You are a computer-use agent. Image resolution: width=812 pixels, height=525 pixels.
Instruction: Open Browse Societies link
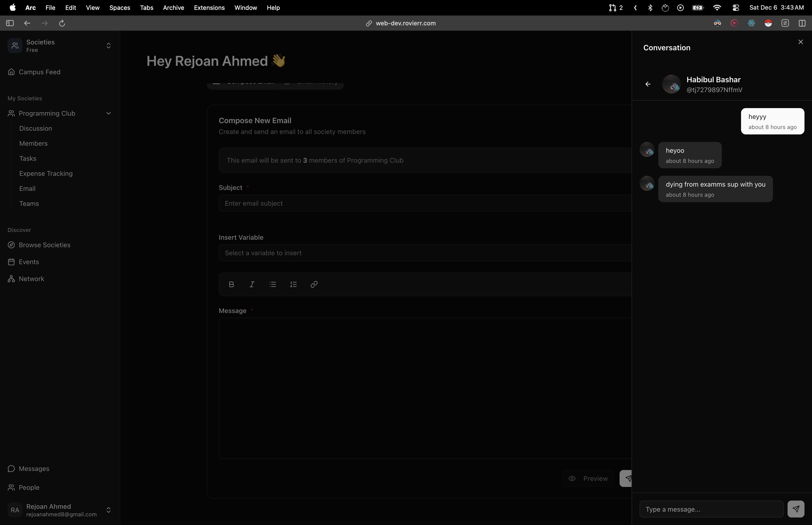44,245
